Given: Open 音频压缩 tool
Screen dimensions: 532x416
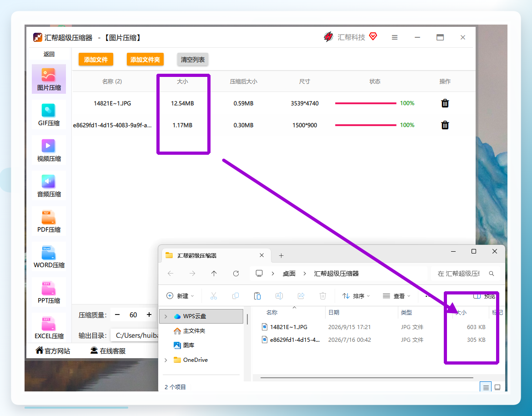Looking at the screenshot, I should pos(49,186).
